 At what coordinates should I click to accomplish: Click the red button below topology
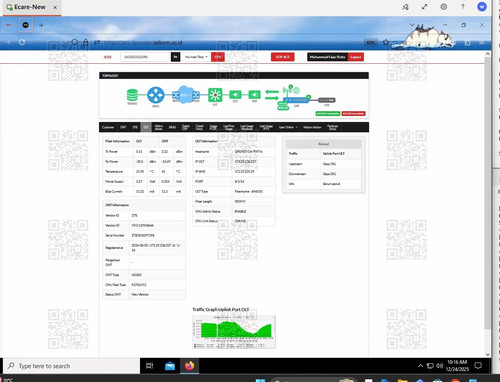coord(353,114)
